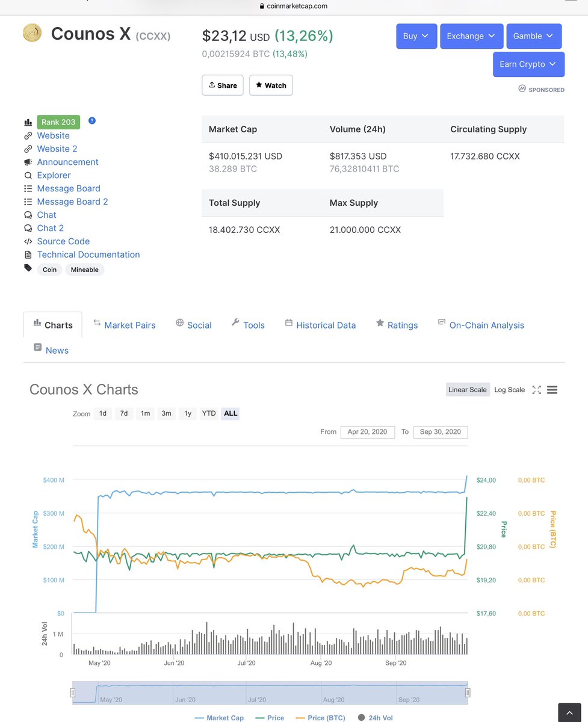The image size is (588, 722).
Task: Click the Mineable tag
Action: point(85,270)
